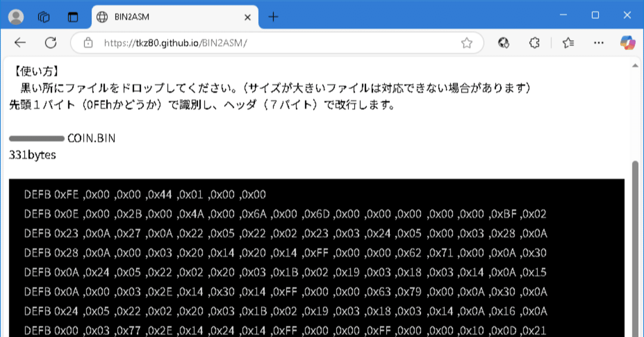Click the black DEFB output area
The width and height of the screenshot is (644, 337).
tap(302, 251)
